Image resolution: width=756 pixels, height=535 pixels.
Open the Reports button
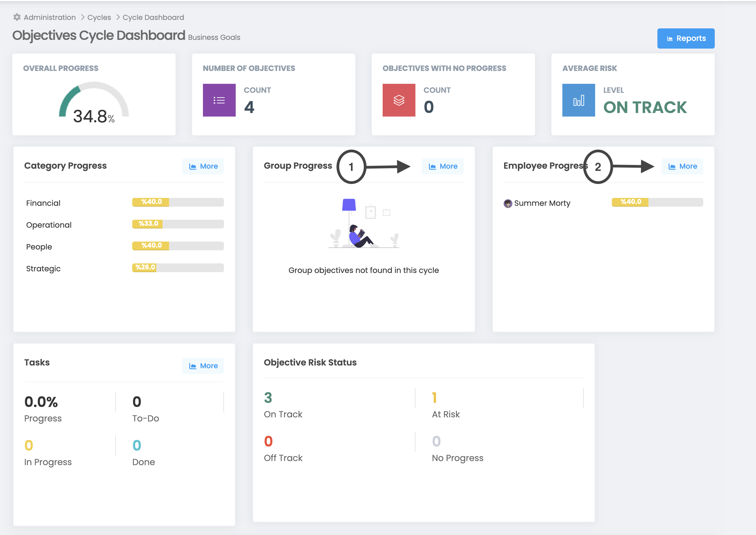click(686, 38)
